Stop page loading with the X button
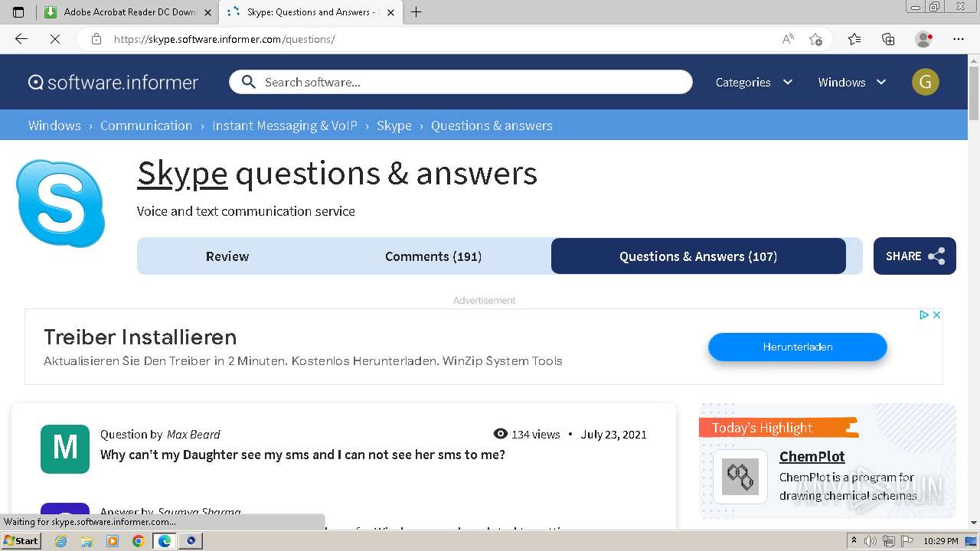Image resolution: width=980 pixels, height=551 pixels. click(x=54, y=39)
